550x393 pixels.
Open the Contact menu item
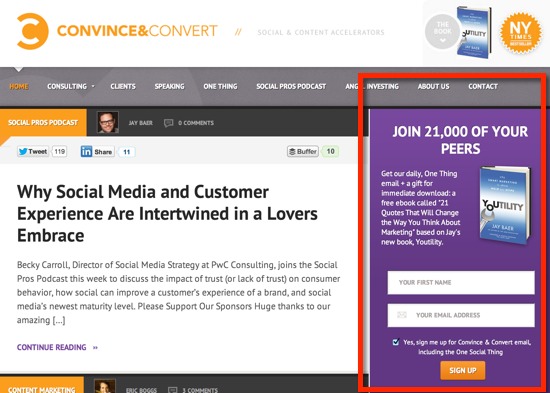pyautogui.click(x=483, y=86)
